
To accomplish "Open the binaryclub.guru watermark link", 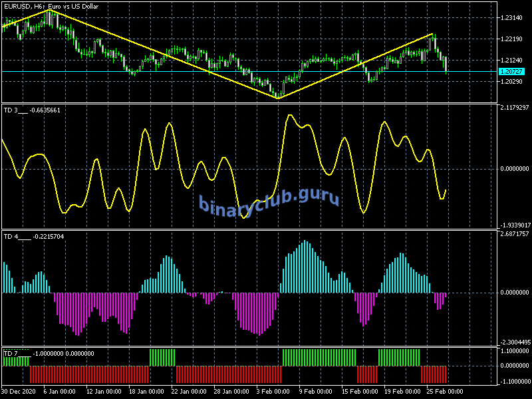I will point(269,199).
